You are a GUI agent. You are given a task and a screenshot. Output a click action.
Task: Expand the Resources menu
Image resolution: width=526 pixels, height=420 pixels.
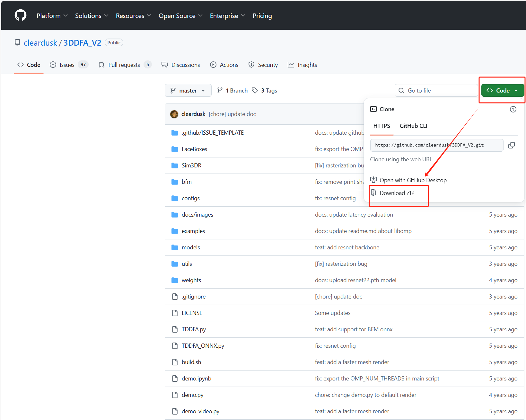click(x=133, y=16)
